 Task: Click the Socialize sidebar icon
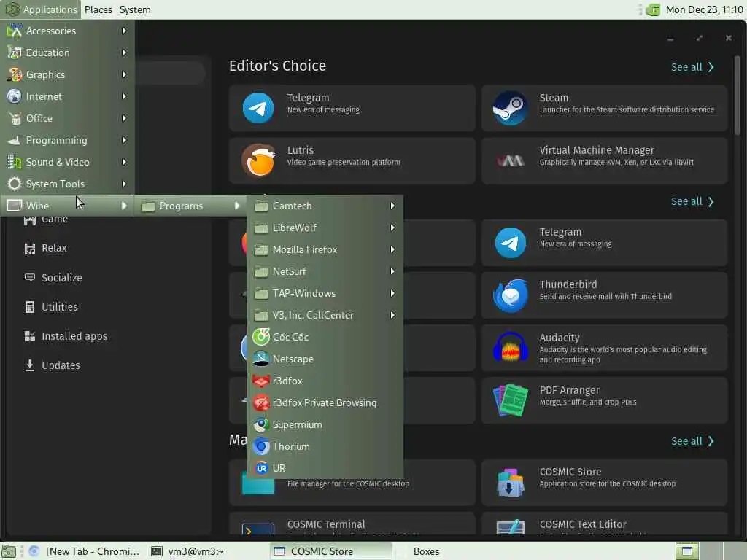(29, 277)
